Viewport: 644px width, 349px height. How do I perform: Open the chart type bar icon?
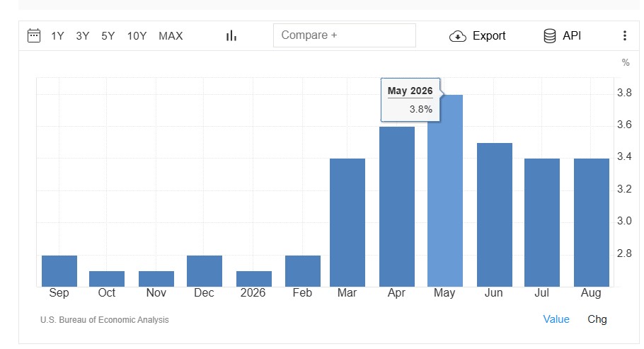tap(231, 36)
